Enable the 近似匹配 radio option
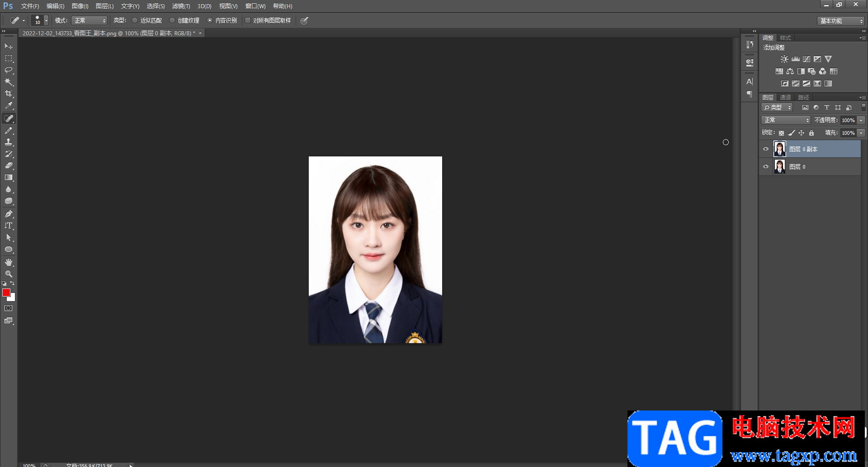Viewport: 868px width, 467px height. point(135,20)
